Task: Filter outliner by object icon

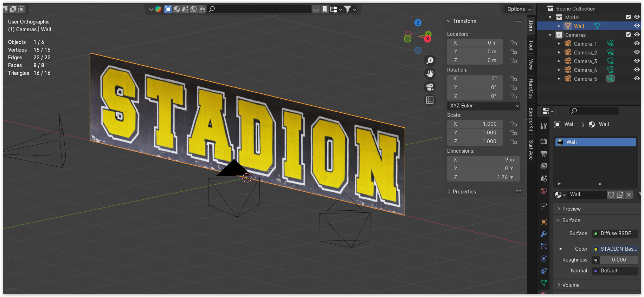Action: [x=168, y=9]
